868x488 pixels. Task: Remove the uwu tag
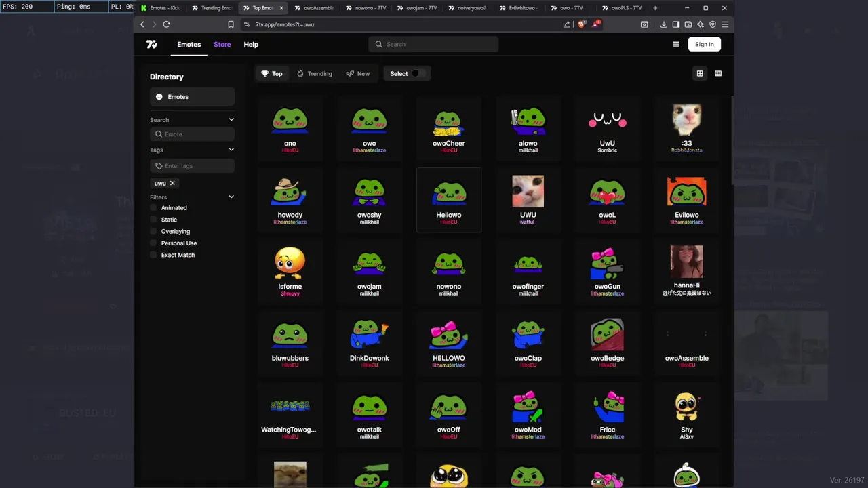pyautogui.click(x=172, y=183)
